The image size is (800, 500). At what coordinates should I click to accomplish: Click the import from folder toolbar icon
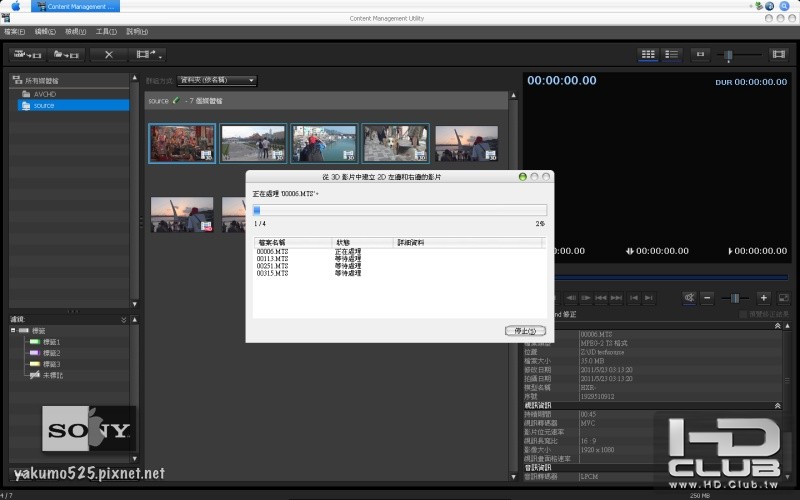(x=67, y=54)
